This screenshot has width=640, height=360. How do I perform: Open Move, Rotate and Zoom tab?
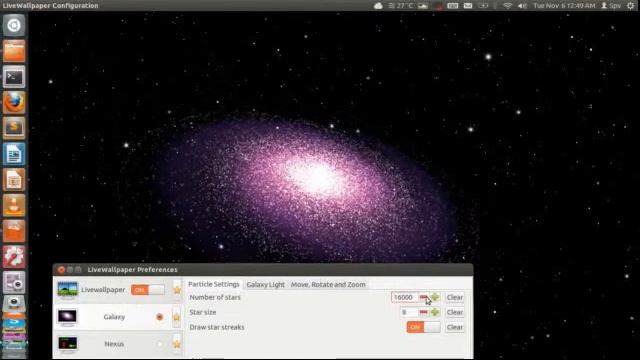pyautogui.click(x=328, y=284)
